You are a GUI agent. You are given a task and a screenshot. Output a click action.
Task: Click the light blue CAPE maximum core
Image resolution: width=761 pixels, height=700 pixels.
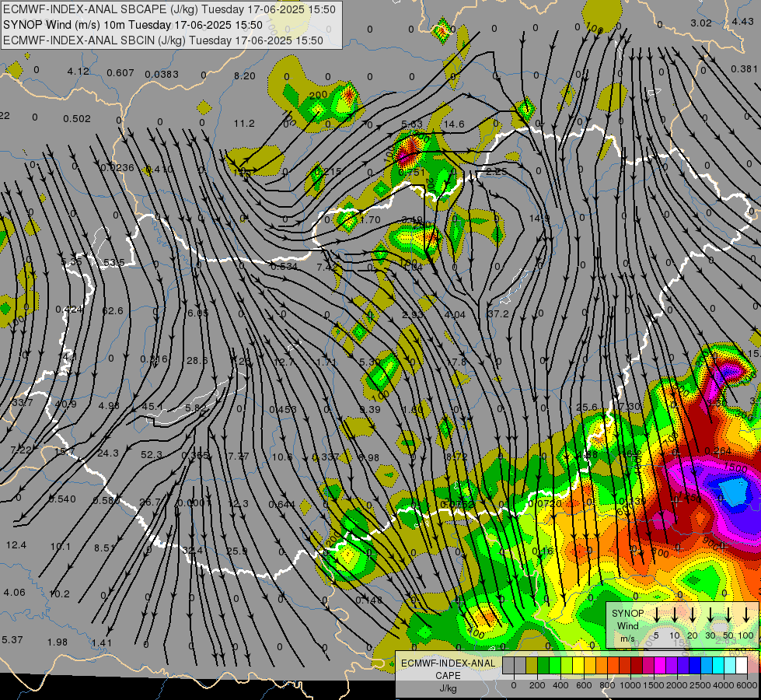click(734, 491)
